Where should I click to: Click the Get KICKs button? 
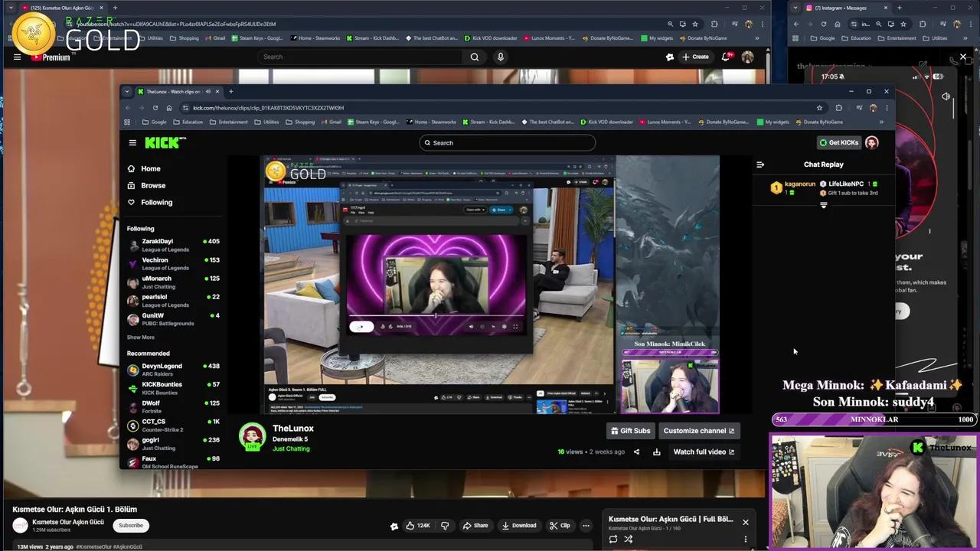click(839, 142)
